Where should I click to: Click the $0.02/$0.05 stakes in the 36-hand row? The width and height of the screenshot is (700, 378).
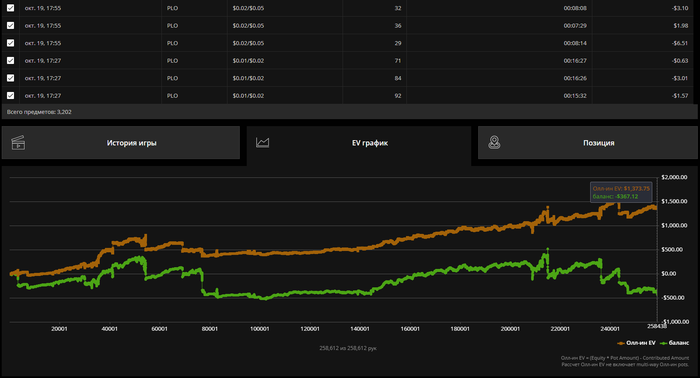coord(248,25)
